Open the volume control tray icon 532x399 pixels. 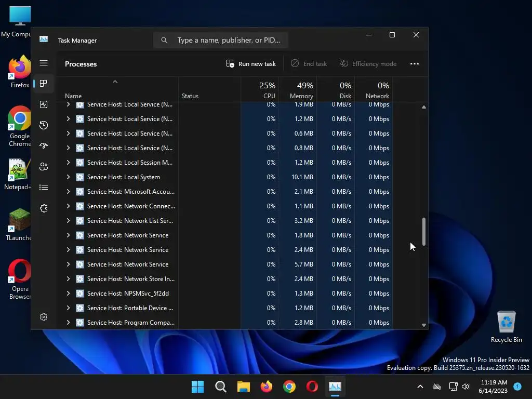click(x=465, y=387)
